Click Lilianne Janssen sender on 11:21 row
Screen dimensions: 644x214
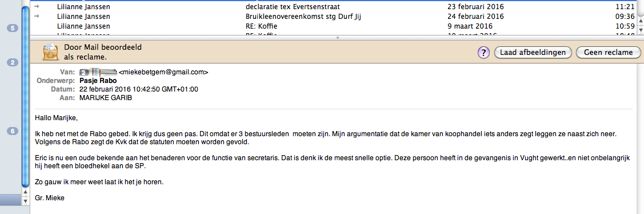click(84, 7)
